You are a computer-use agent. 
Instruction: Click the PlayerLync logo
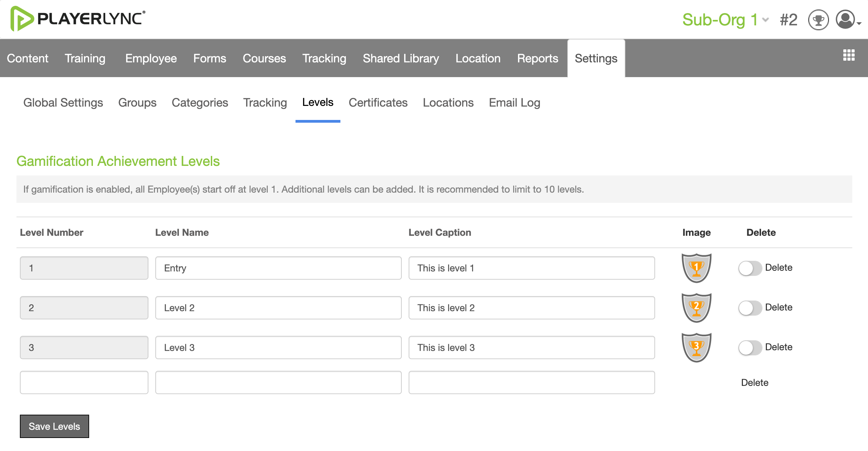point(78,19)
